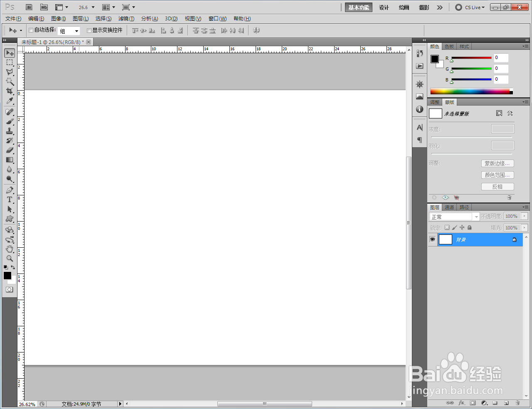Image resolution: width=532 pixels, height=409 pixels.
Task: Select the Pen tool
Action: pyautogui.click(x=10, y=190)
